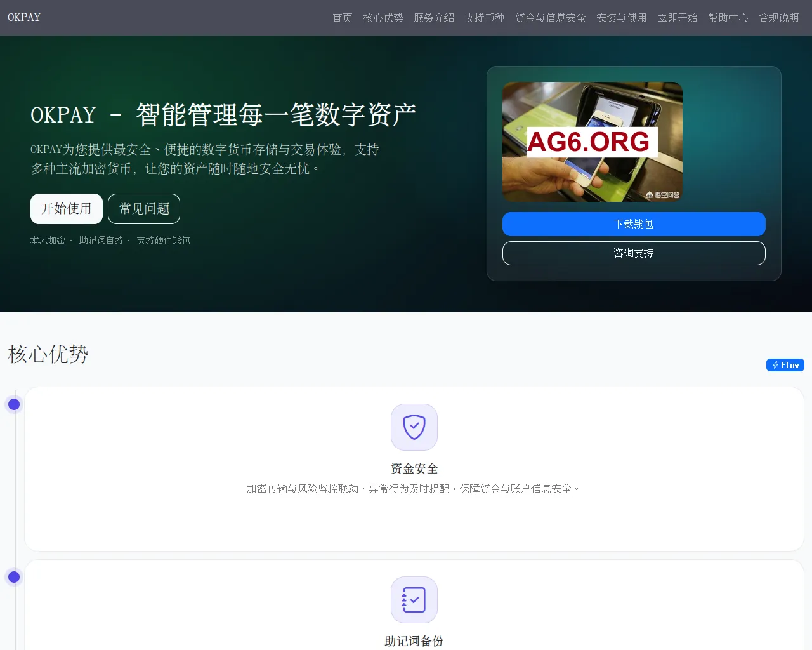Click the 助记词备份 card title
Image resolution: width=812 pixels, height=650 pixels.
coord(414,641)
